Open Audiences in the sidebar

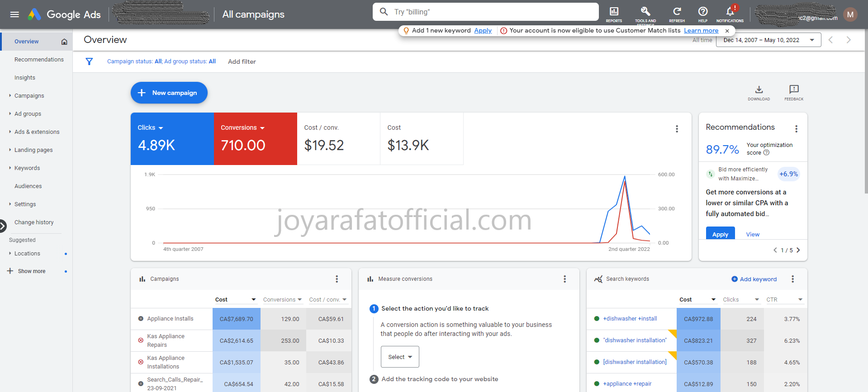[28, 186]
